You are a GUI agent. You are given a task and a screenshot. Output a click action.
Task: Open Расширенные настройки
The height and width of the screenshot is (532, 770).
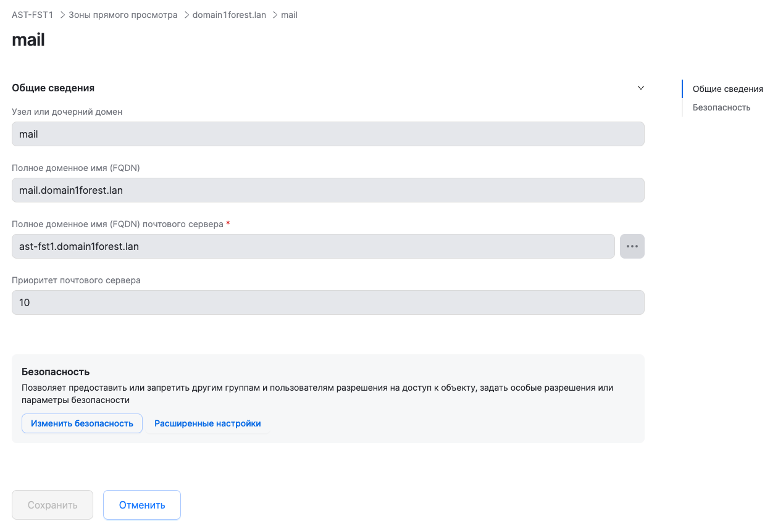[x=207, y=423]
